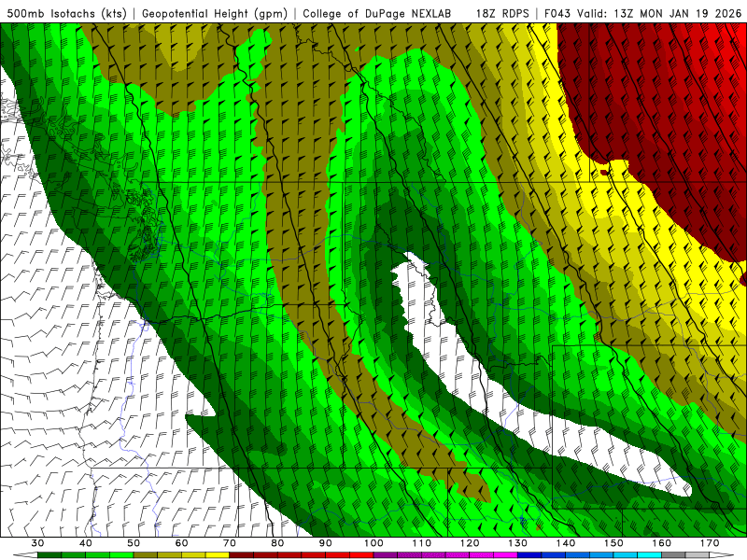Pick the olive swatch just after 50
The image size is (747, 560).
click(x=146, y=555)
